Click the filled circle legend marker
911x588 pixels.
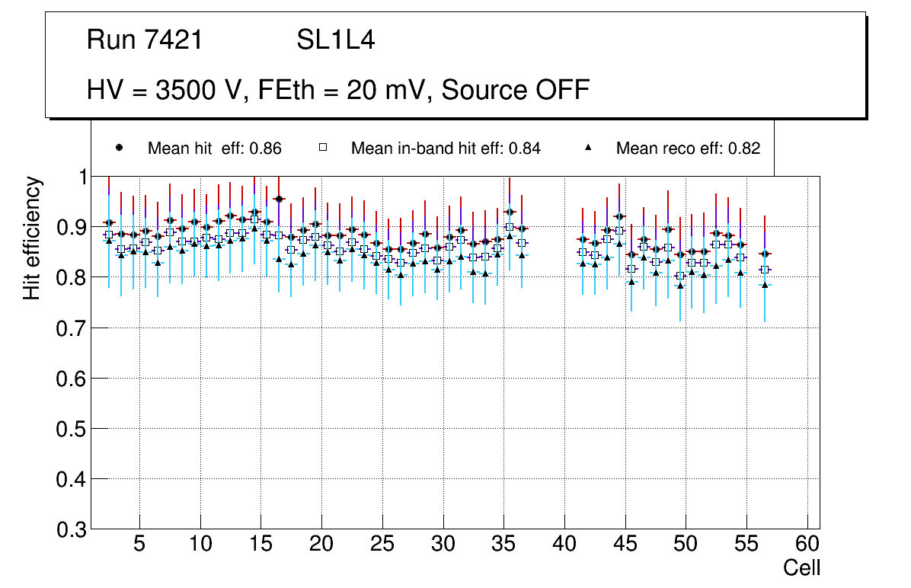pos(119,148)
